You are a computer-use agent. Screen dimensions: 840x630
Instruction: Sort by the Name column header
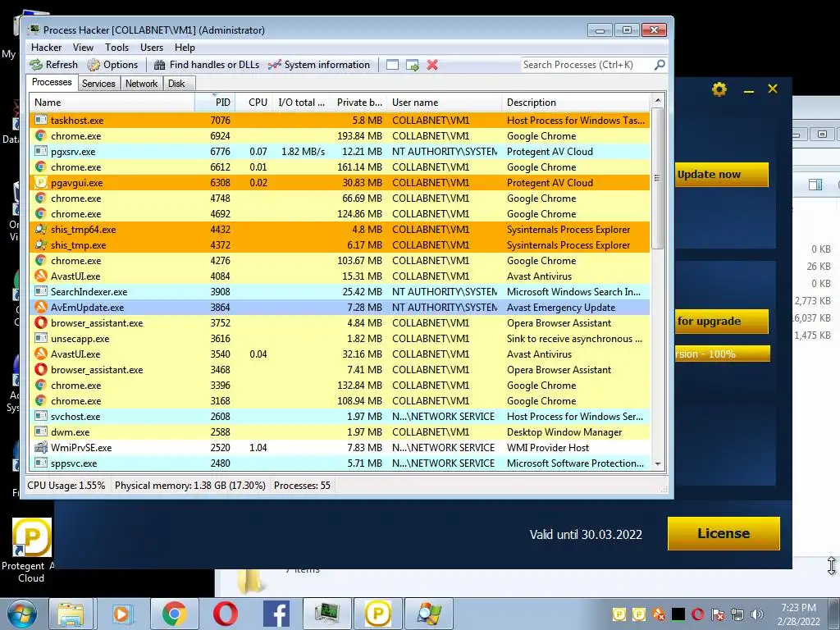pyautogui.click(x=112, y=103)
